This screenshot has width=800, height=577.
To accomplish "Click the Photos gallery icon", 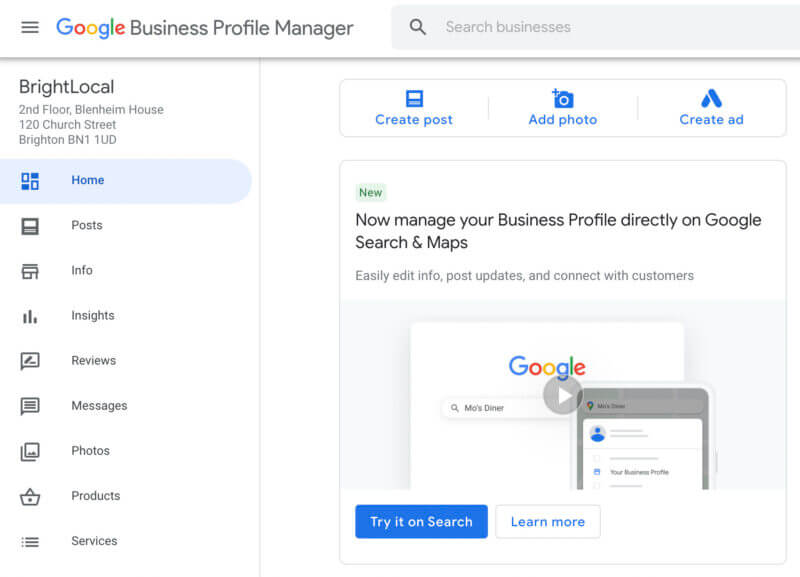I will click(30, 451).
